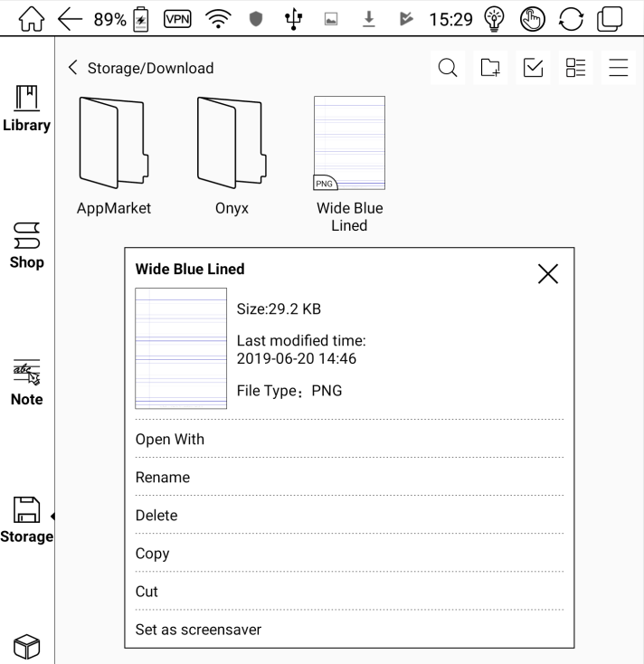Tap the shield security icon
Screen dimensions: 644x664
[x=256, y=19]
